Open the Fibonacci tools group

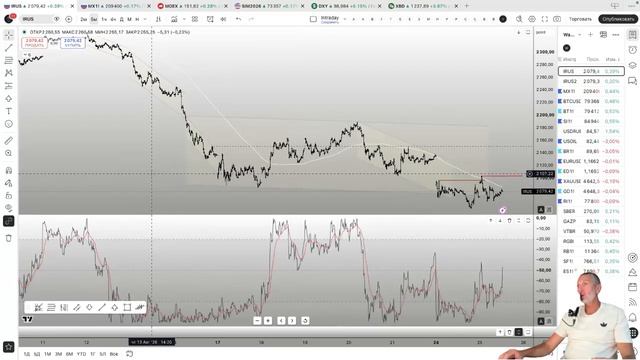(x=9, y=60)
